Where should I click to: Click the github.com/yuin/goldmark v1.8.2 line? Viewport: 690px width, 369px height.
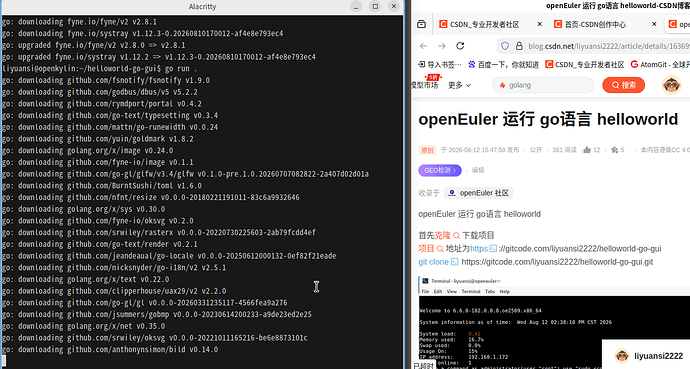[x=98, y=139]
